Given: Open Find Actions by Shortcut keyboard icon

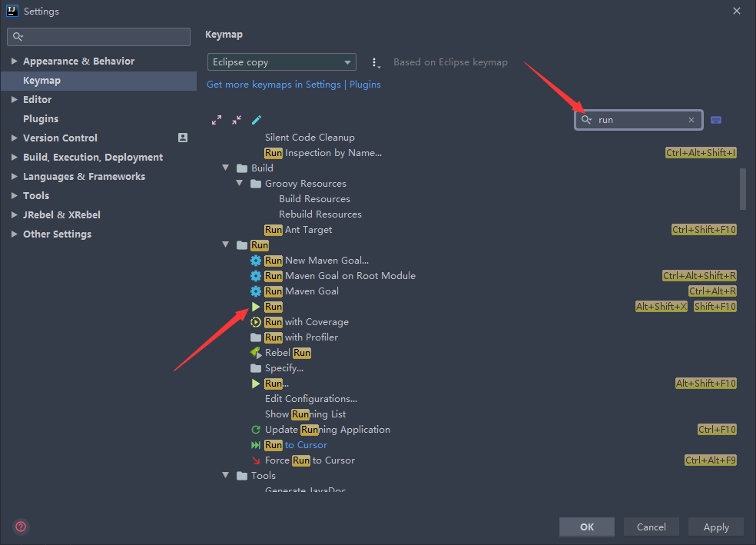Looking at the screenshot, I should click(x=716, y=120).
